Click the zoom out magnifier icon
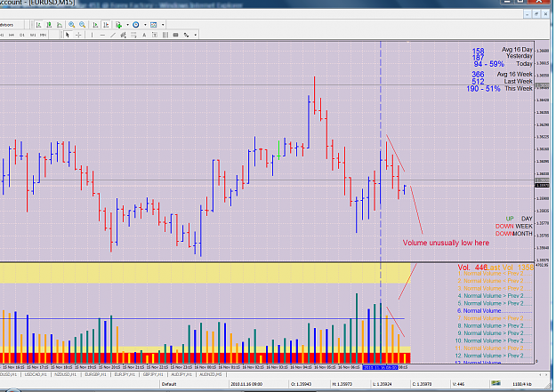Image resolution: width=556 pixels, height=392 pixels. [x=82, y=25]
